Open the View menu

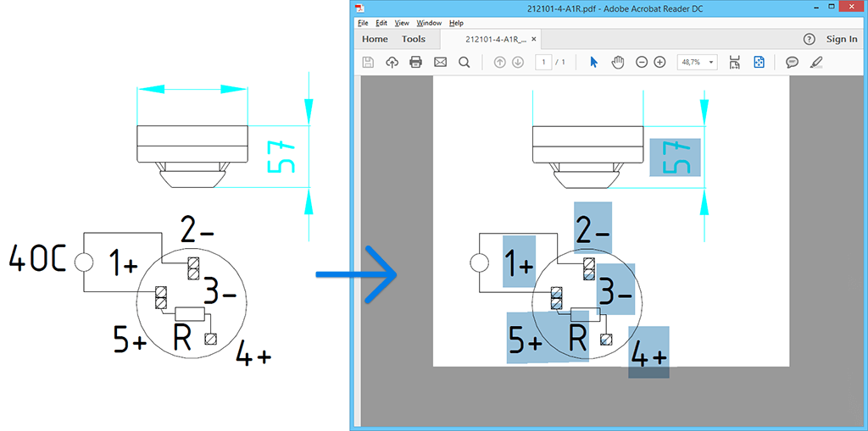coord(402,23)
